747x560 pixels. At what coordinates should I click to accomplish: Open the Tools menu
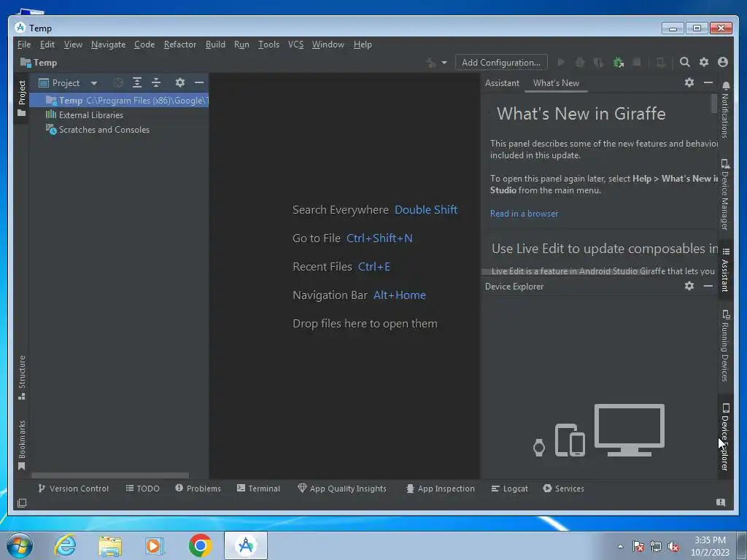[268, 44]
